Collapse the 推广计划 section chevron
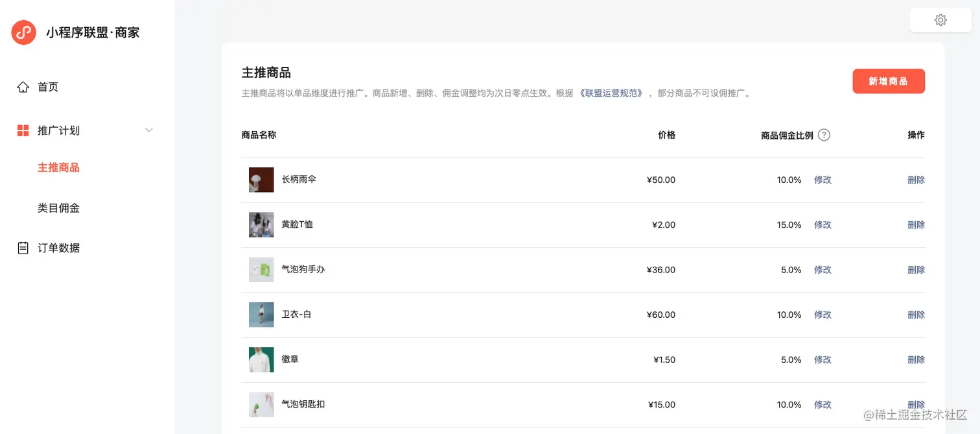Screen dimensions: 980x434 click(149, 130)
